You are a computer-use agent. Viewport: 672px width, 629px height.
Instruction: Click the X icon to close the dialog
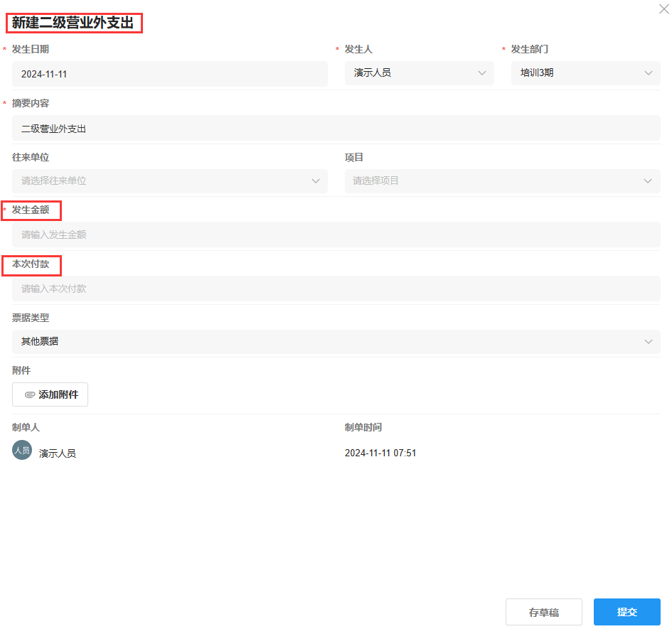pos(663,9)
